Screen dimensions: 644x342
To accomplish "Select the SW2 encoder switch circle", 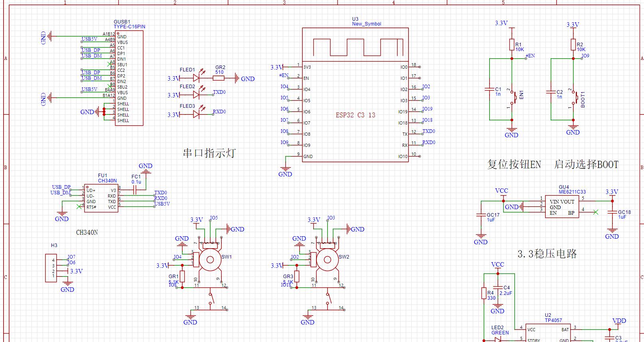I will [x=327, y=261].
